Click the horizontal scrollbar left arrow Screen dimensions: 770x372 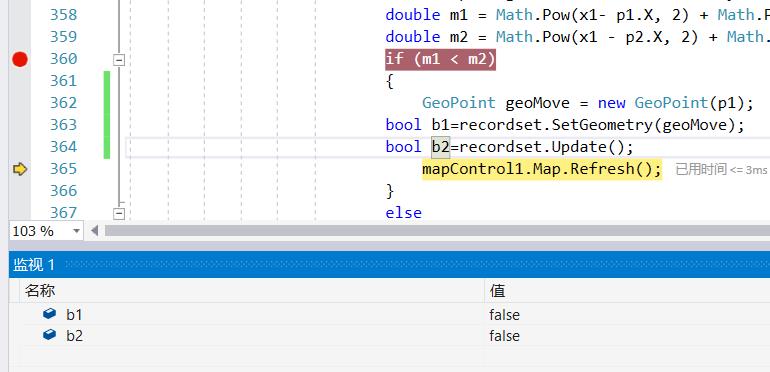pos(95,230)
